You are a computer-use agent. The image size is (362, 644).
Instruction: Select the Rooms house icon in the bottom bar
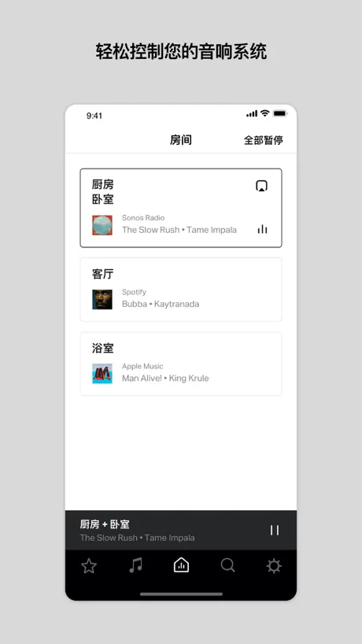(x=181, y=565)
